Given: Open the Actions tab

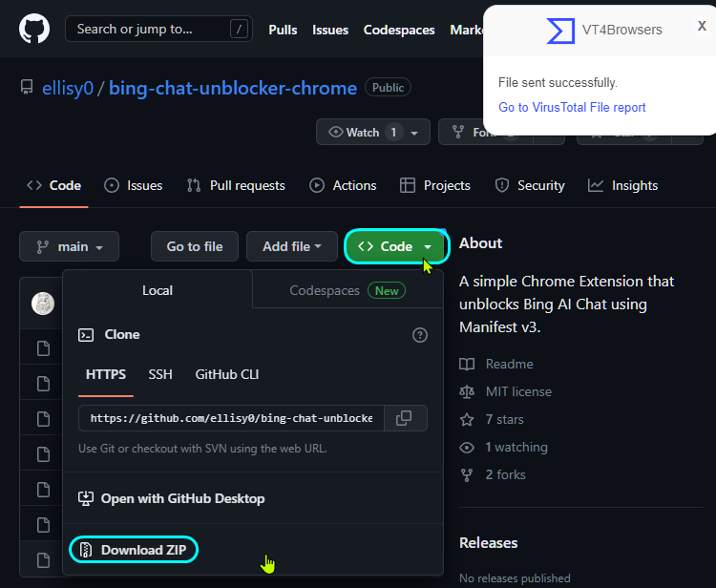Looking at the screenshot, I should [x=343, y=185].
